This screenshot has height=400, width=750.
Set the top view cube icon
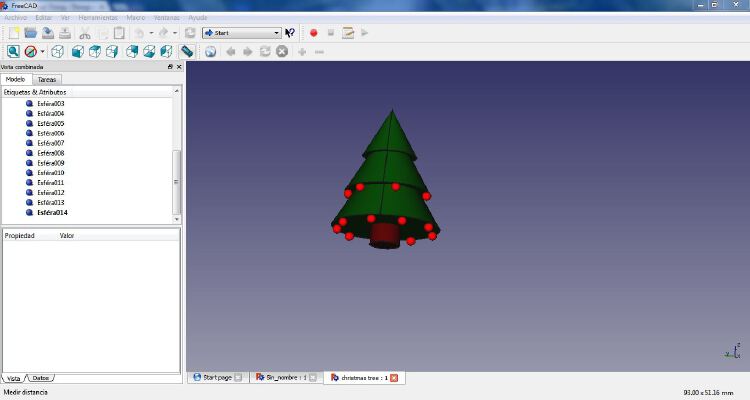(x=95, y=51)
